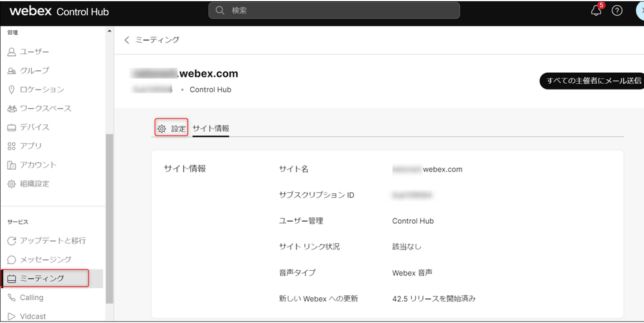
Task: Open Vidcast in the sidebar
Action: click(33, 317)
